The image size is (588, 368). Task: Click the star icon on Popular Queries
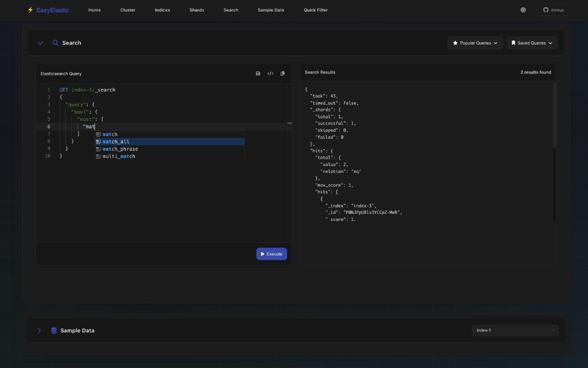(454, 43)
